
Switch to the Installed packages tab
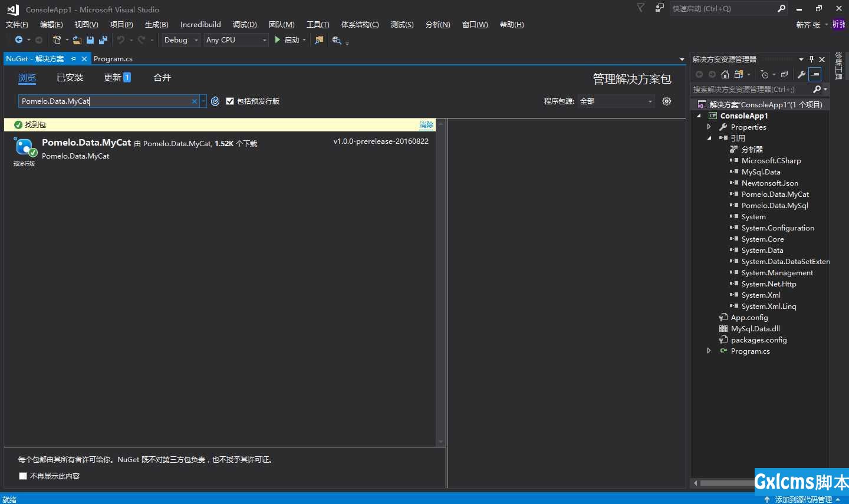point(70,78)
